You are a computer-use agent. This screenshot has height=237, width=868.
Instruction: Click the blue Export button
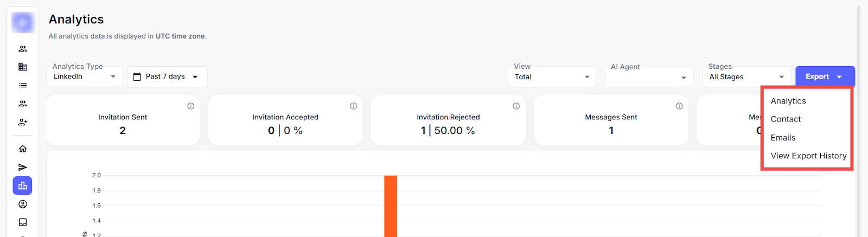point(825,76)
